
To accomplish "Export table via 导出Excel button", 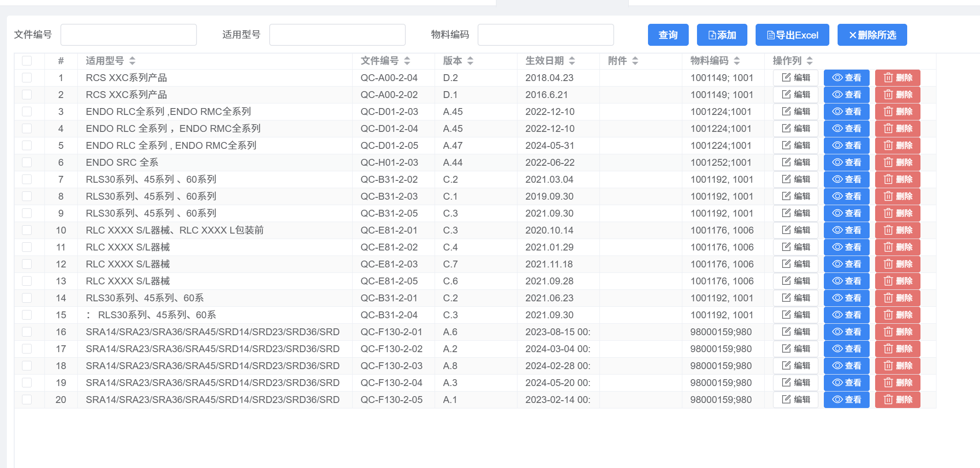I will (x=792, y=35).
